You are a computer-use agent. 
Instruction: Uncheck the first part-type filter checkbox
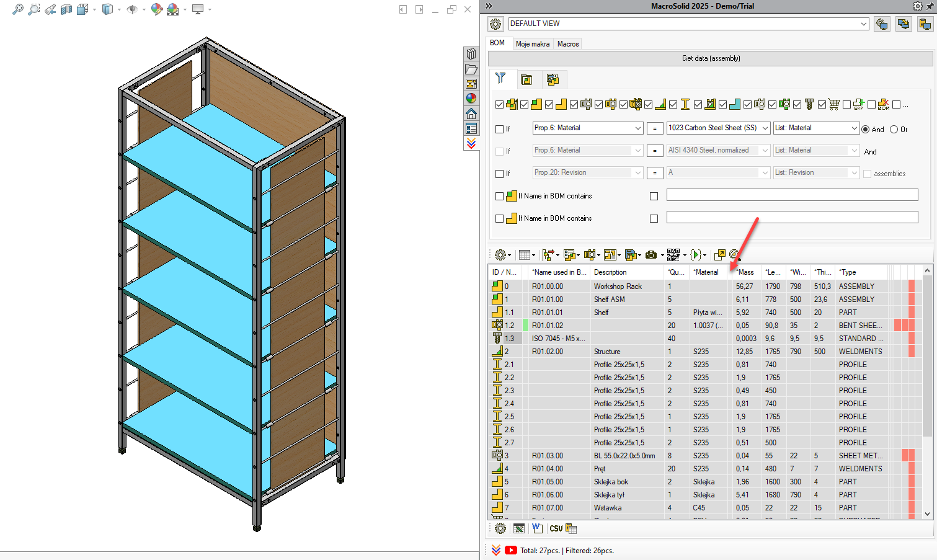point(500,105)
